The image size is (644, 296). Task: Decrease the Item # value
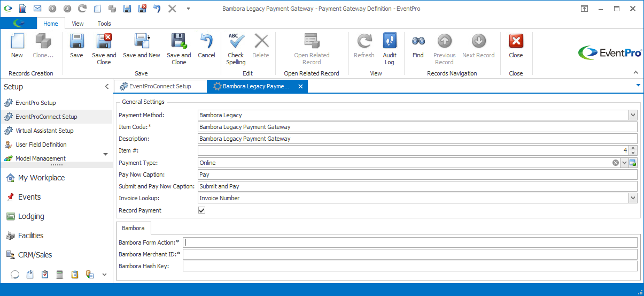pyautogui.click(x=633, y=153)
